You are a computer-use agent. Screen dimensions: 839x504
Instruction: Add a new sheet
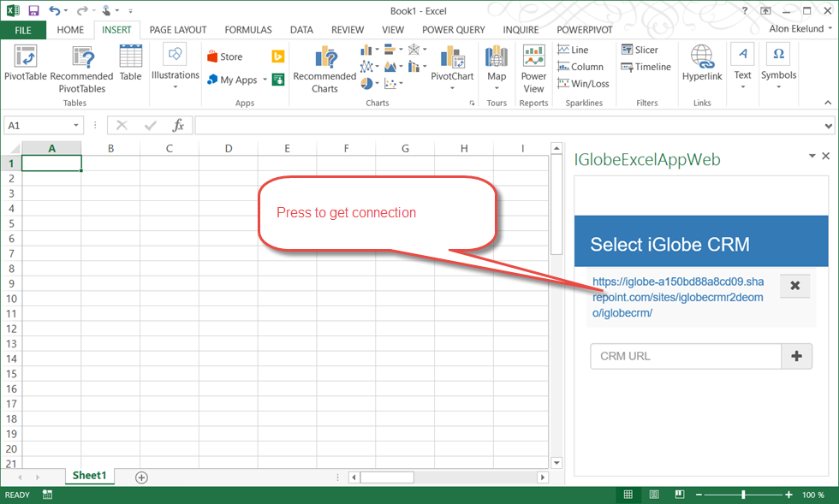coord(141,477)
